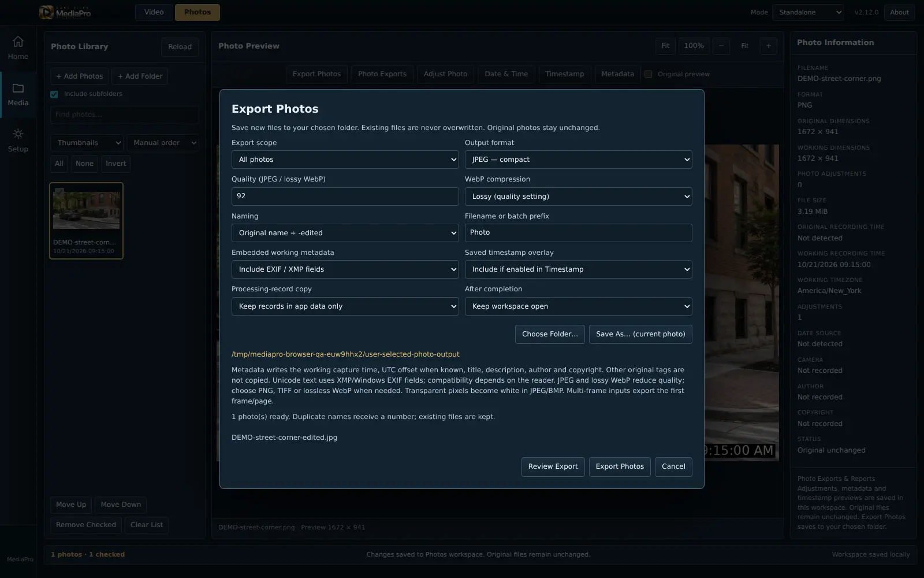Open the After completion dropdown
This screenshot has height=578, width=924.
(579, 306)
